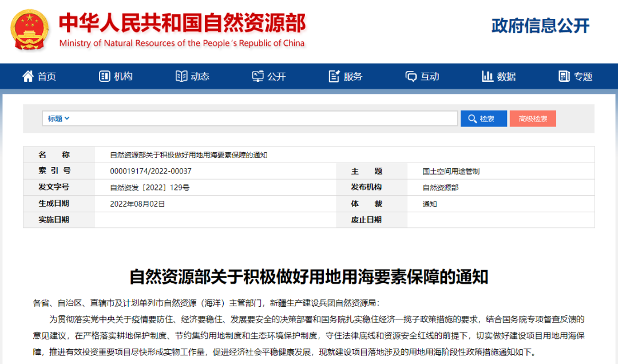Viewport: 618px width, 364px height.
Task: Open 高级检索 advanced search
Action: pos(533,118)
